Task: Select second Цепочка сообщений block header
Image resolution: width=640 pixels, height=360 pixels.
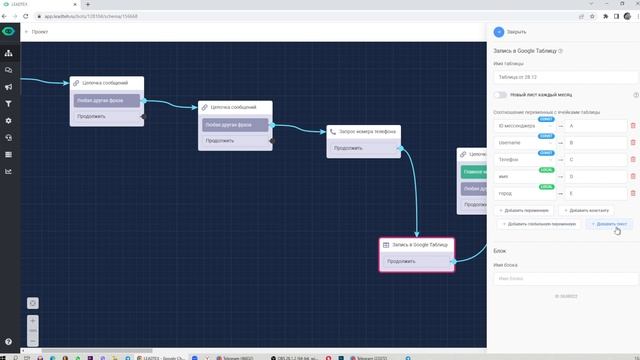Action: click(x=235, y=107)
